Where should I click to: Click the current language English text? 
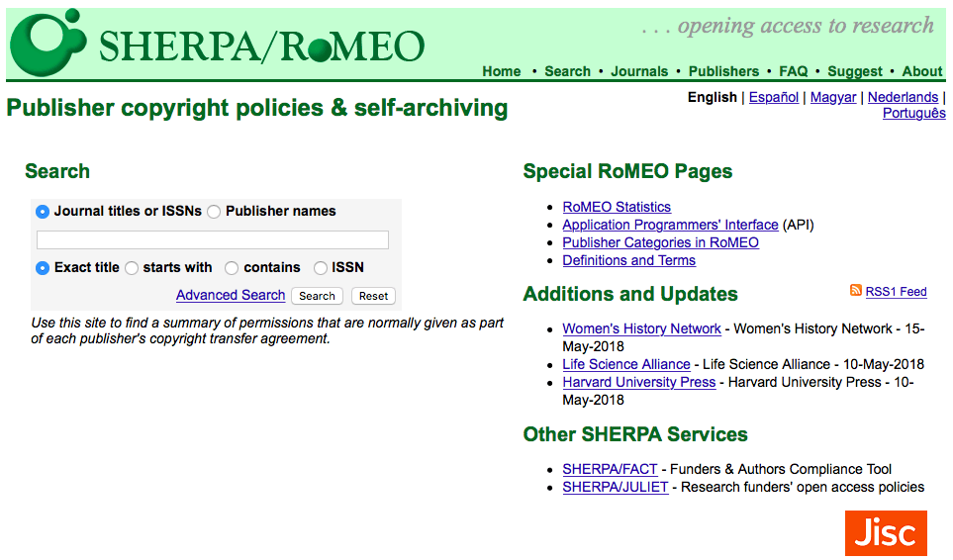712,97
